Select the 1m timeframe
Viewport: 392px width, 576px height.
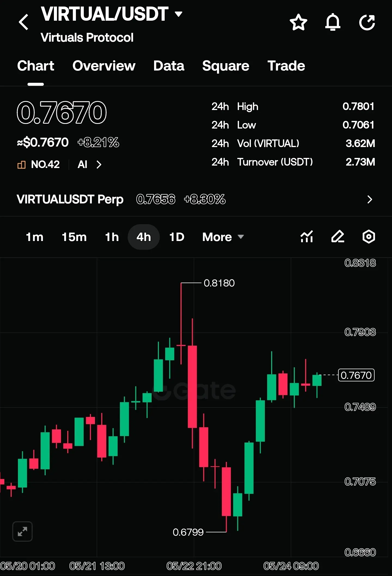click(x=35, y=237)
